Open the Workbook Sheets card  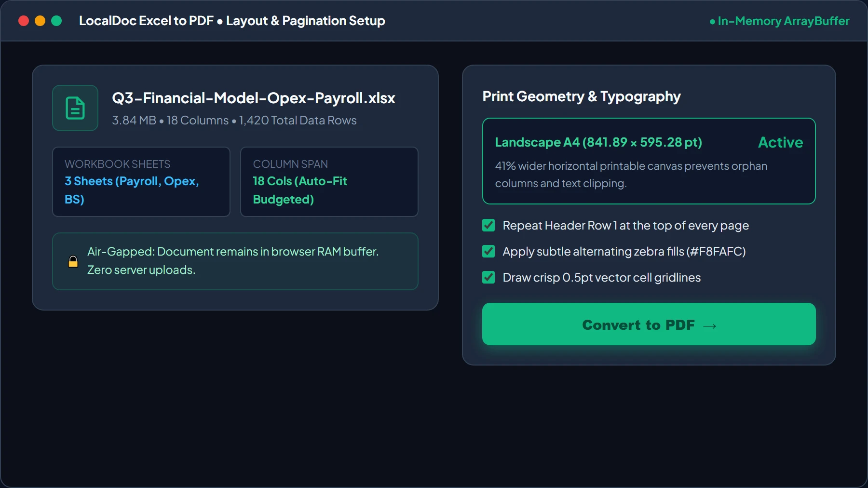coord(141,182)
